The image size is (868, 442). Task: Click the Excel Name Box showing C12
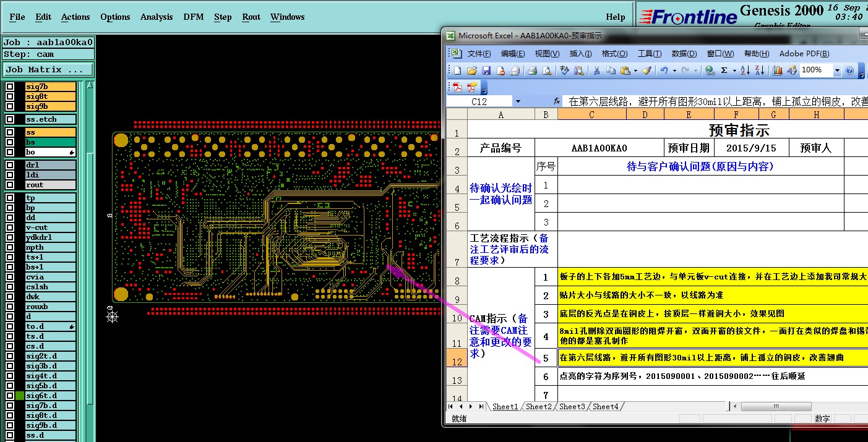(x=479, y=101)
